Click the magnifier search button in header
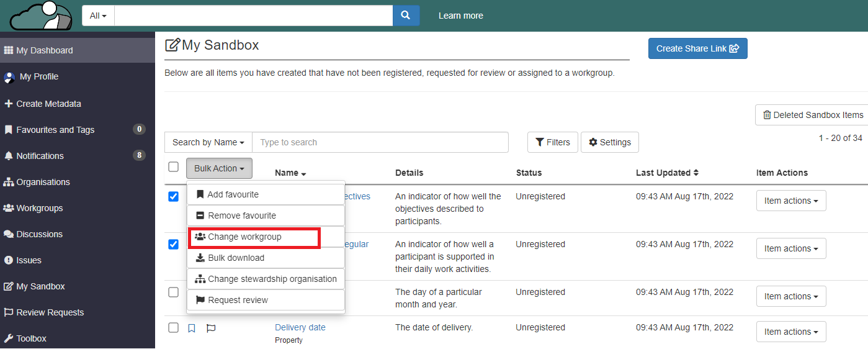The width and height of the screenshot is (868, 349). 406,16
